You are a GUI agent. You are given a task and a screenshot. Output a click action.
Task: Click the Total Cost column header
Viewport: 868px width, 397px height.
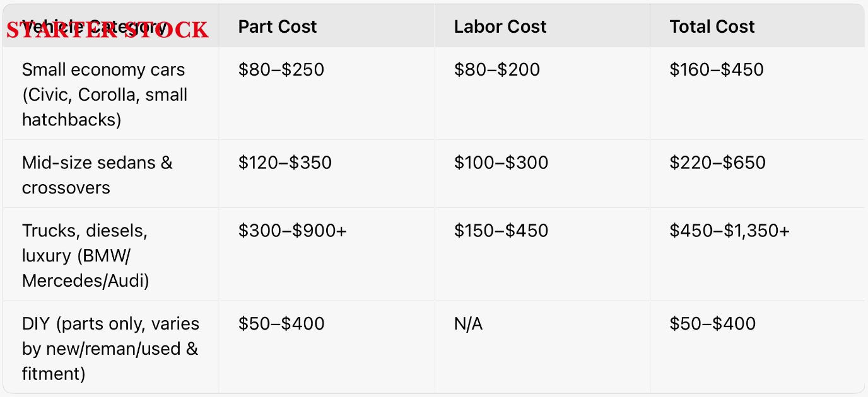712,26
